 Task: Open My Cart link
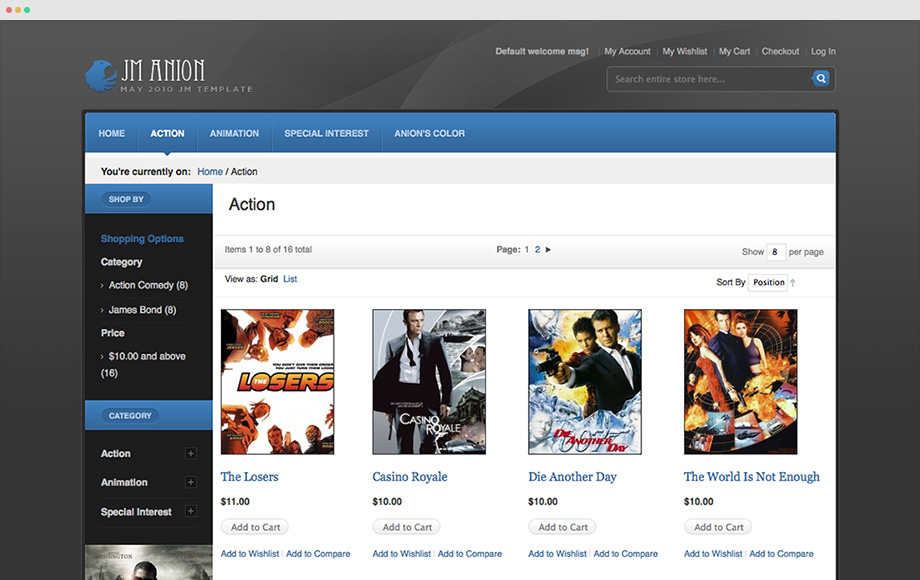tap(735, 52)
